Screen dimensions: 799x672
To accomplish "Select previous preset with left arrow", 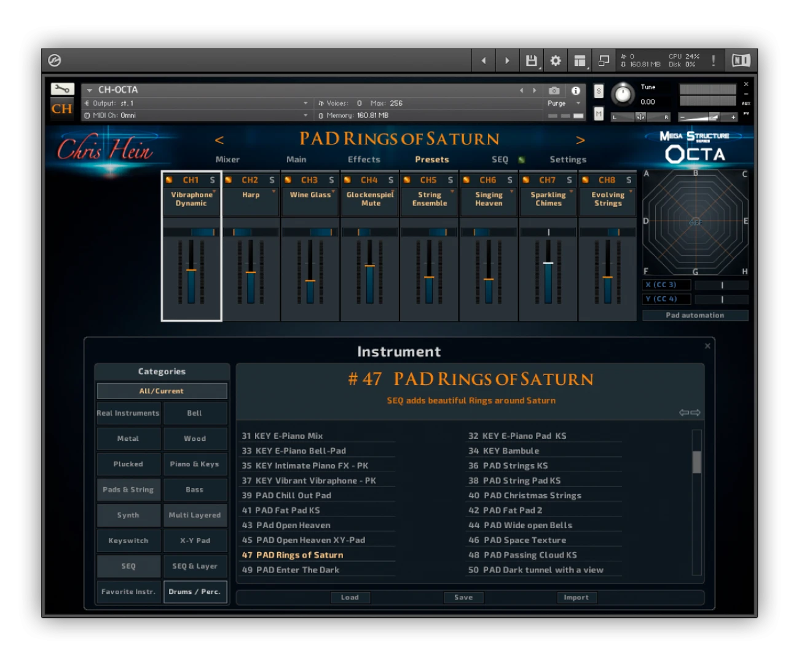I will [219, 140].
